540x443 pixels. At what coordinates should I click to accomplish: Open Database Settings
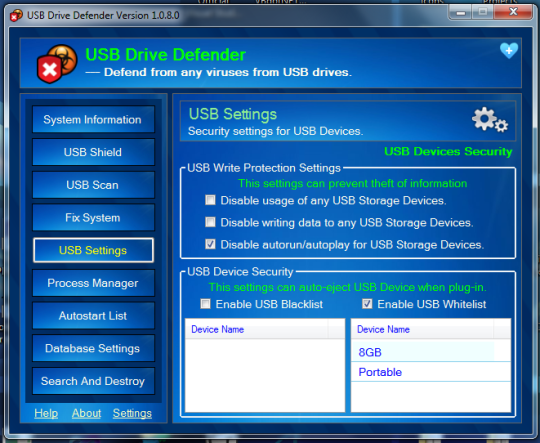pos(93,348)
